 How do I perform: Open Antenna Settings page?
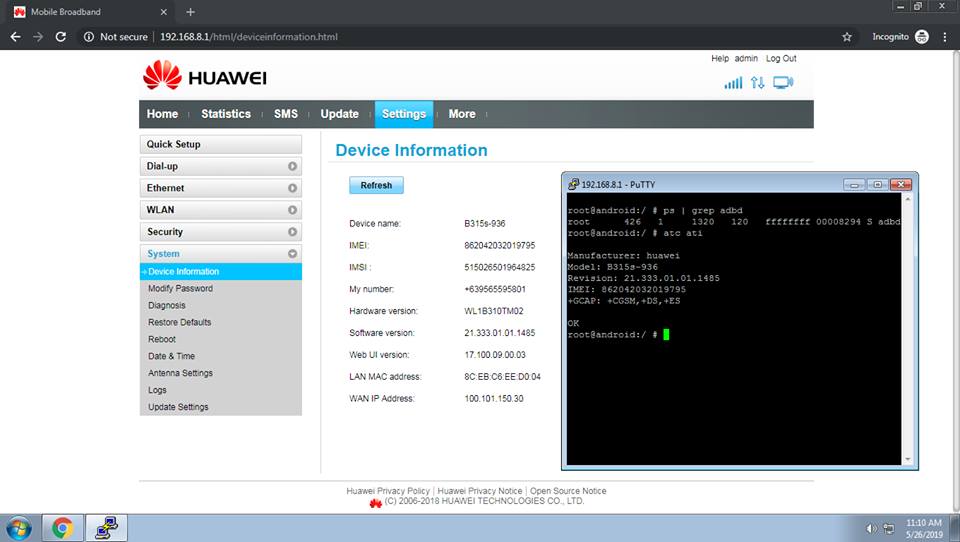181,373
